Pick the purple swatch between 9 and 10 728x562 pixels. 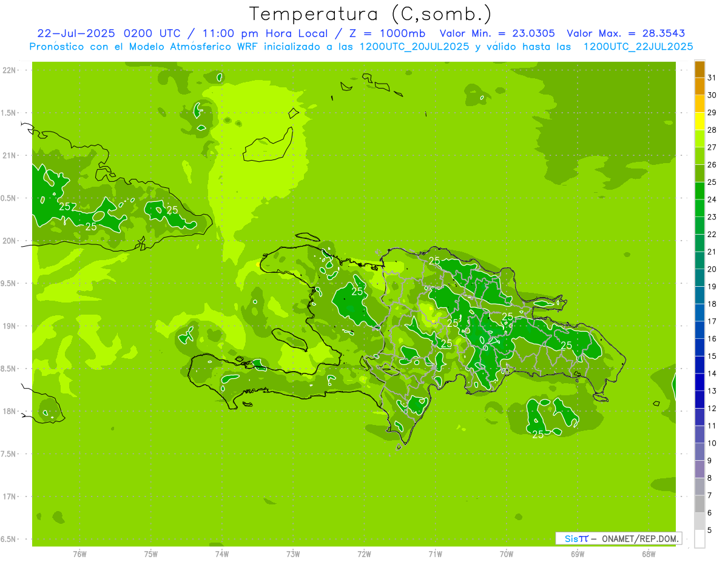pyautogui.click(x=699, y=452)
